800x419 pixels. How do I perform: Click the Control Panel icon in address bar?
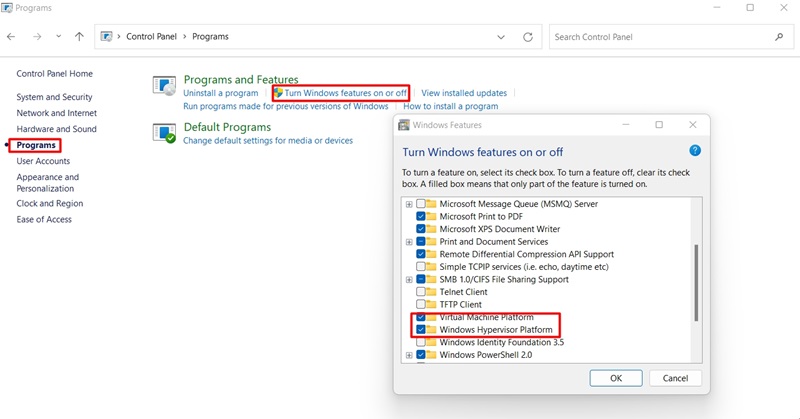(x=106, y=37)
